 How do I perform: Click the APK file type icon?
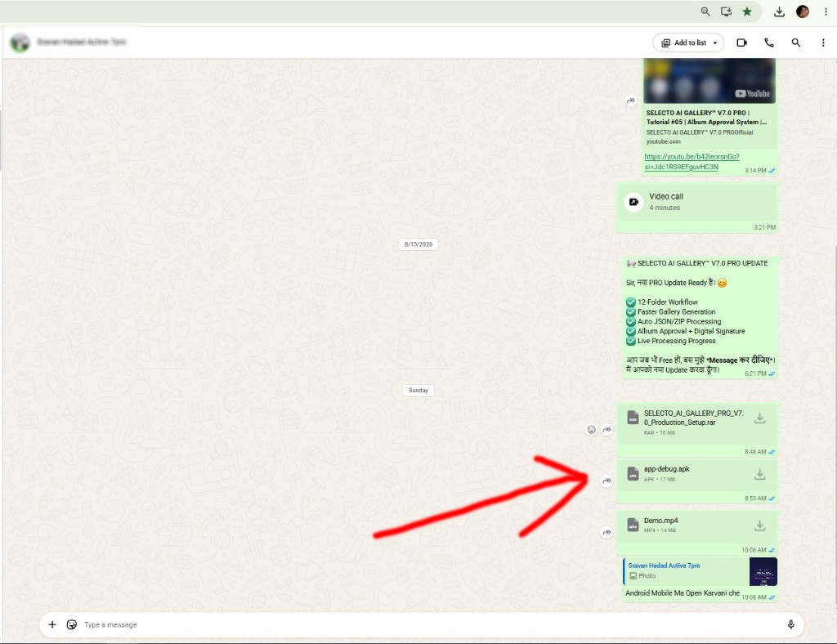coord(633,474)
